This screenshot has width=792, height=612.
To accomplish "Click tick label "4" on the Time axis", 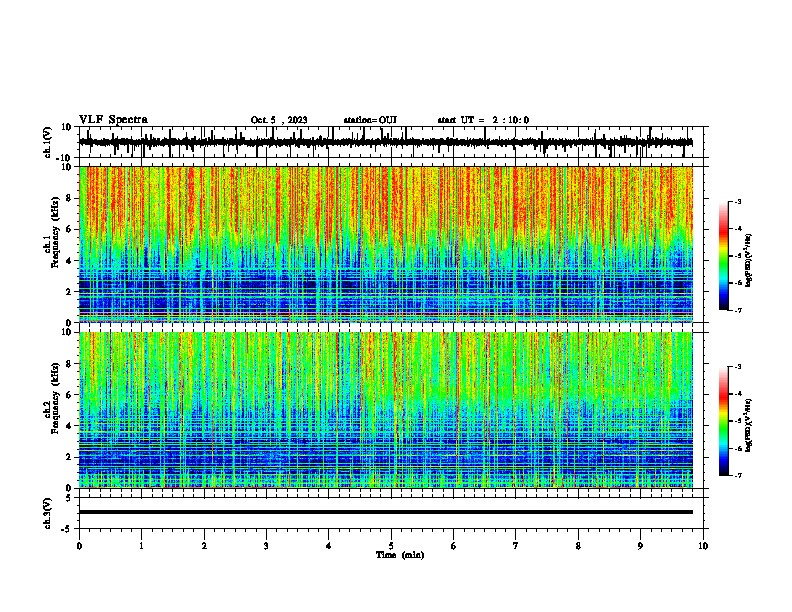I will tap(329, 546).
